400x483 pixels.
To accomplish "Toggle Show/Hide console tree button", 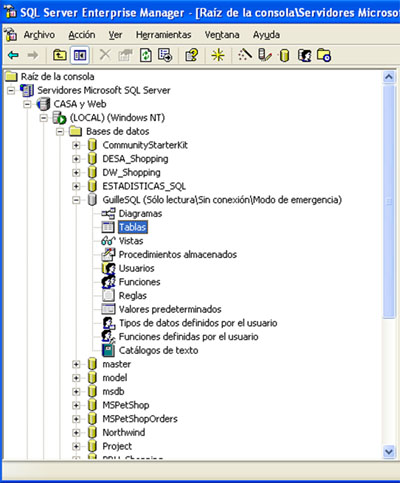I will (80, 55).
